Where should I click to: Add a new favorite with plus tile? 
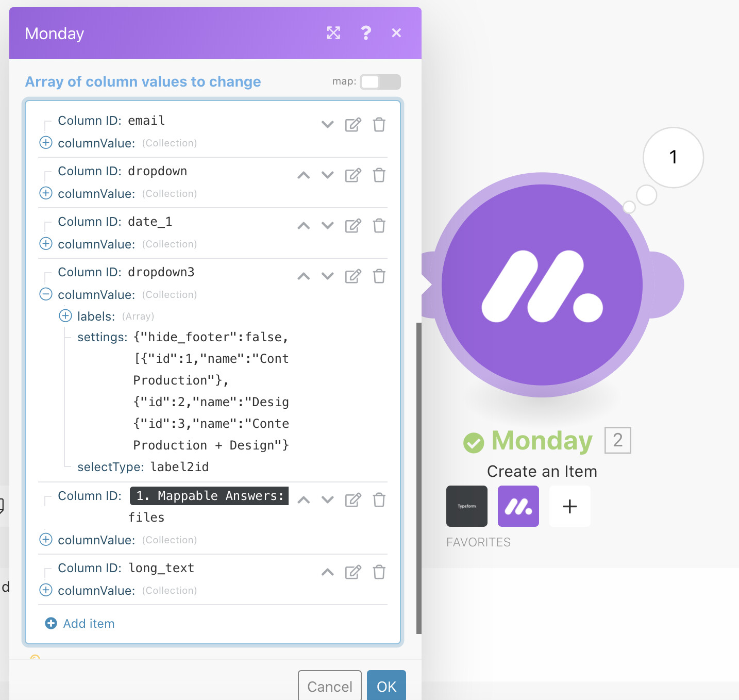tap(570, 506)
